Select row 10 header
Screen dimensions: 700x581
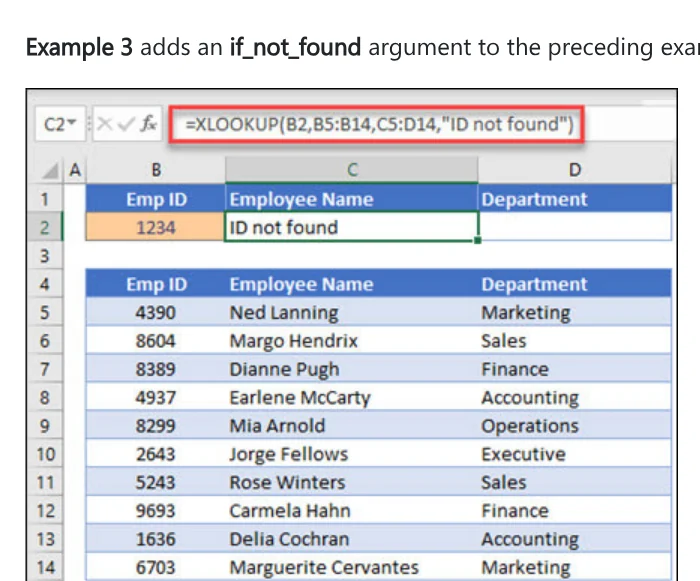point(45,454)
